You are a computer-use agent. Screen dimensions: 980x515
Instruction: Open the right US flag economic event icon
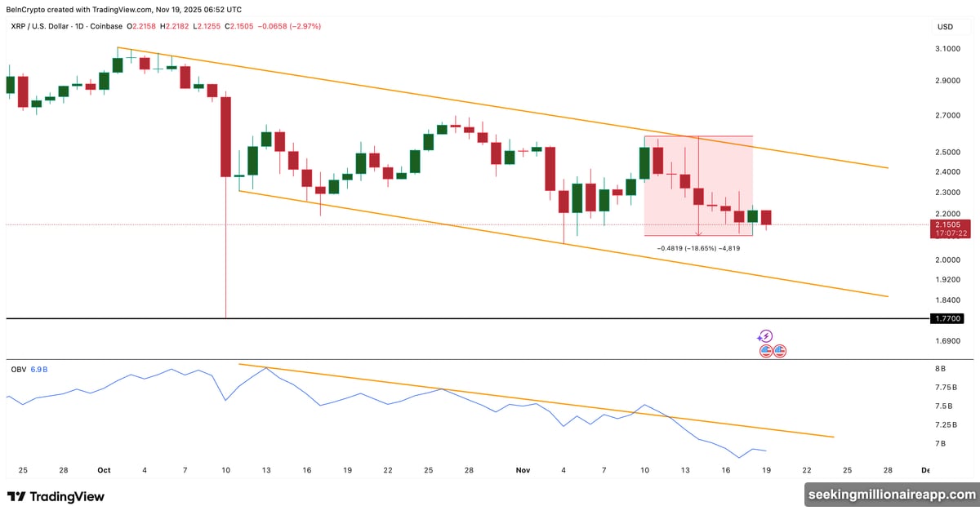780,351
